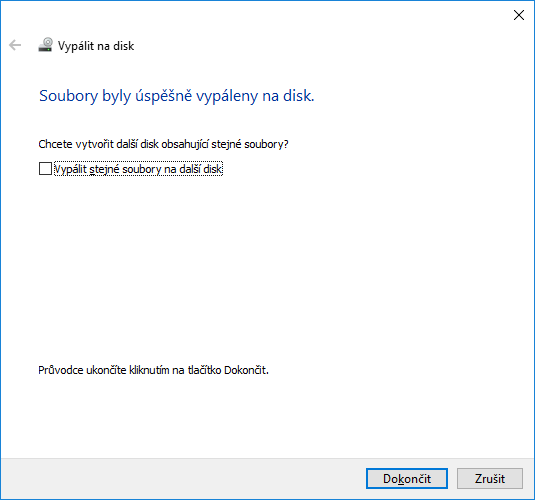Click the 'Vypálit na disk' window title
Screen dimensions: 535x500
tap(96, 46)
